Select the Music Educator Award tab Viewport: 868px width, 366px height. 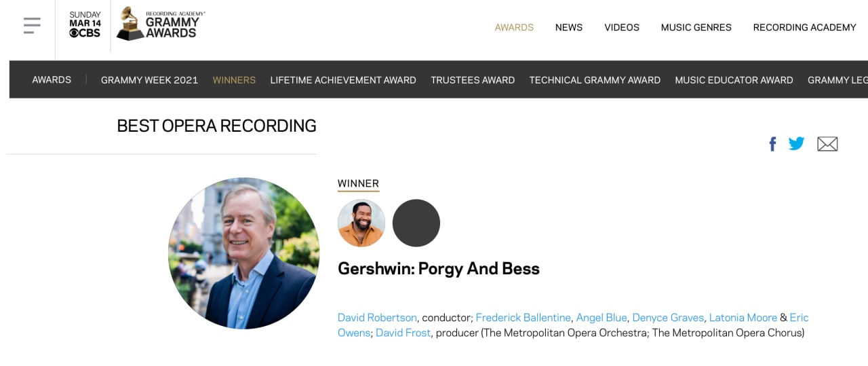click(734, 80)
